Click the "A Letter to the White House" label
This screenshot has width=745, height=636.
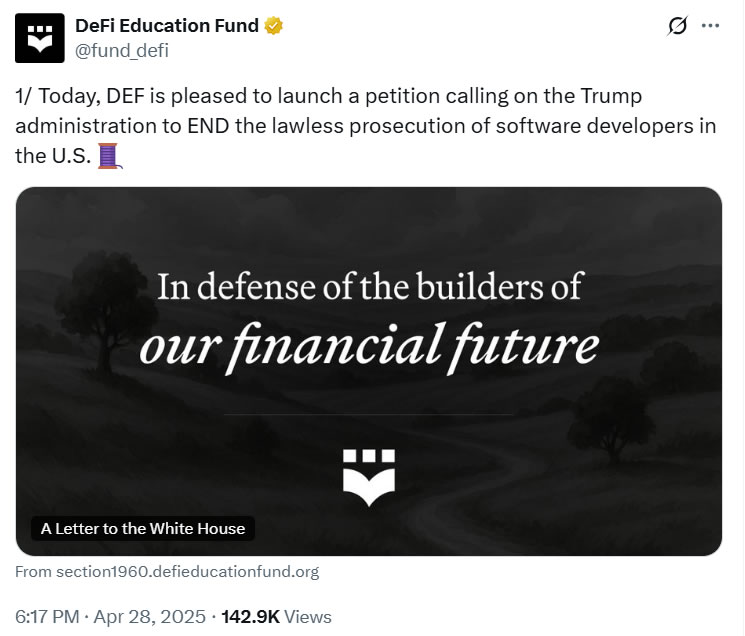point(143,528)
